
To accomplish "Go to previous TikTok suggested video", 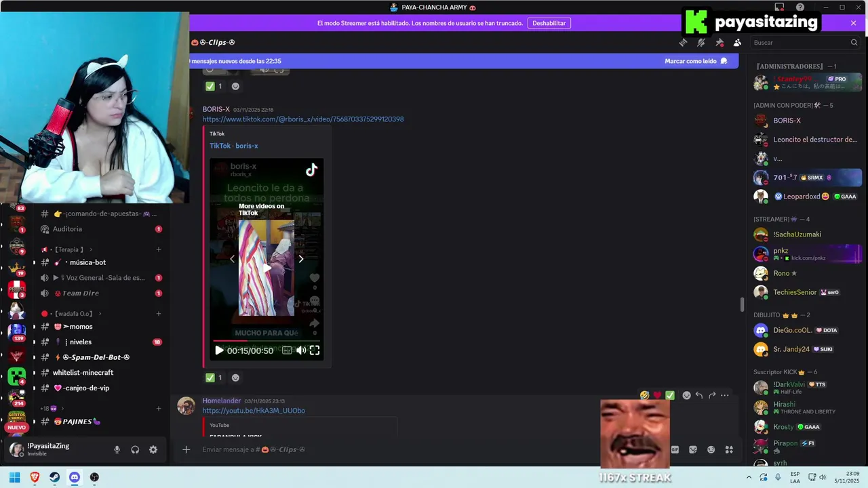I will pos(232,259).
